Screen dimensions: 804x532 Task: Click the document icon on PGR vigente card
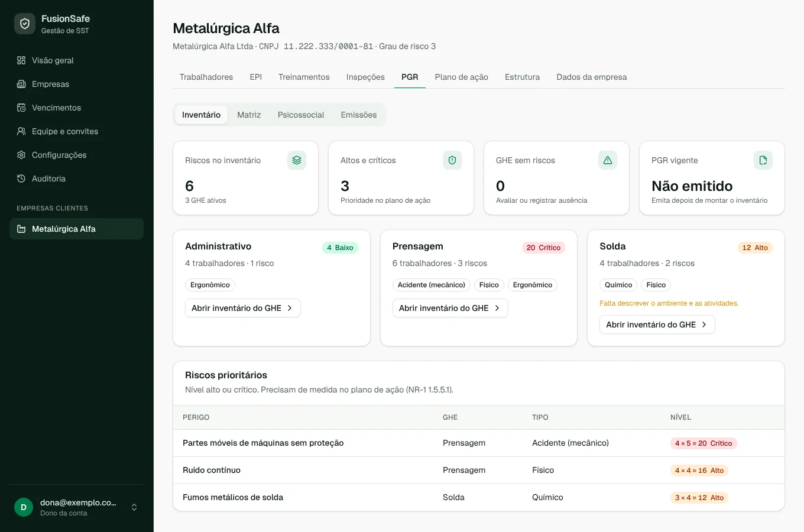pos(763,160)
